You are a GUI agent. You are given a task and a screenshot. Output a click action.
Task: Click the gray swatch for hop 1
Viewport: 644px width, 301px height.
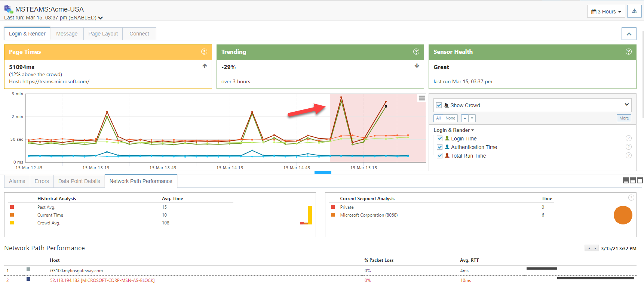pos(28,269)
